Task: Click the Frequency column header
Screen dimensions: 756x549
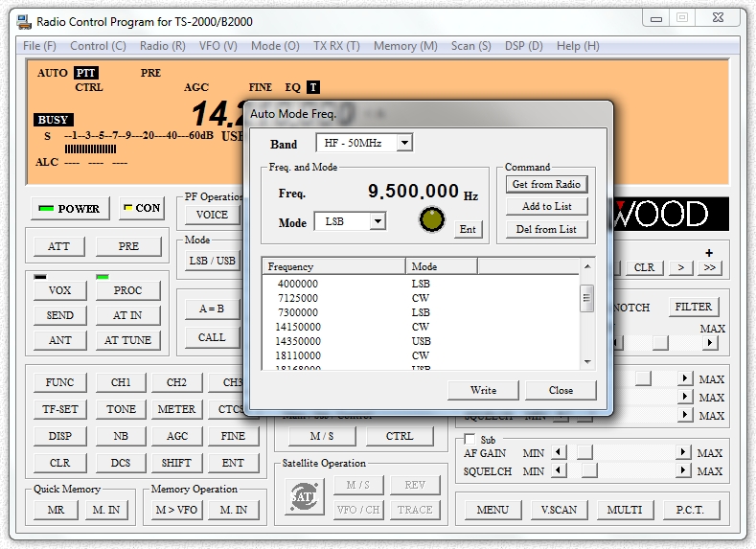Action: (334, 266)
